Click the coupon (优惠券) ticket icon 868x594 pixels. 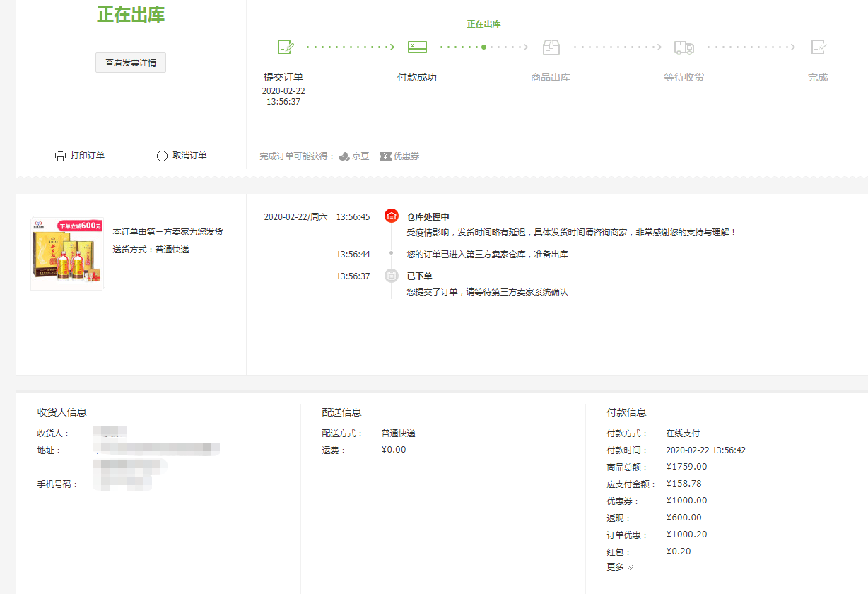(x=385, y=156)
